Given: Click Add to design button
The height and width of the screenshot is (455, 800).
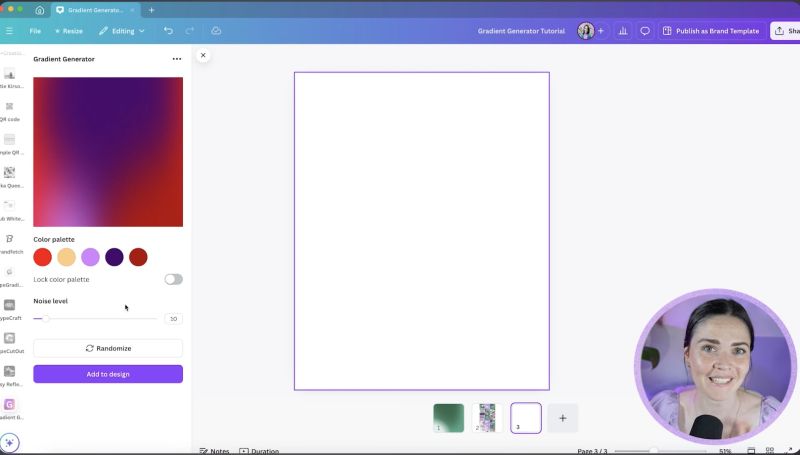Looking at the screenshot, I should pos(108,374).
